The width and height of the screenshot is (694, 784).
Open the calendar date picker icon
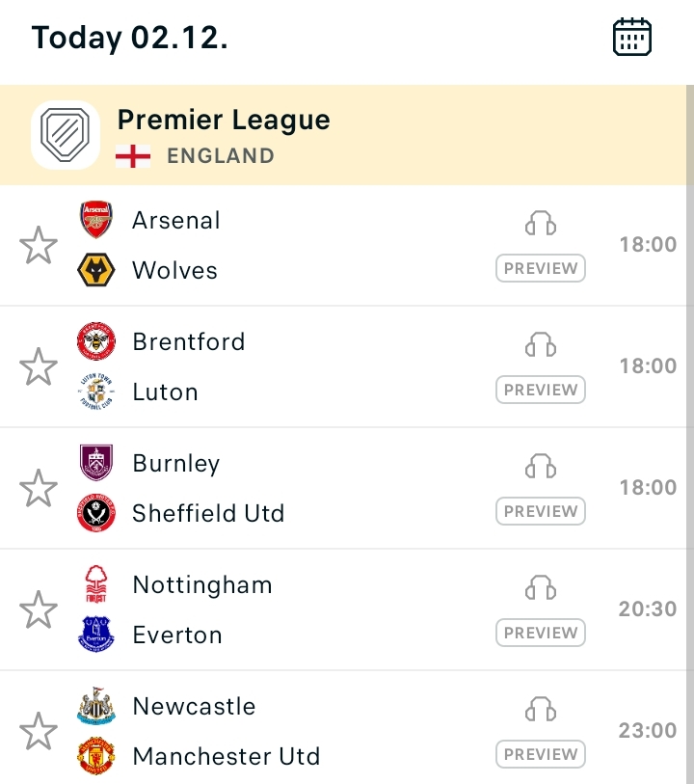(631, 37)
